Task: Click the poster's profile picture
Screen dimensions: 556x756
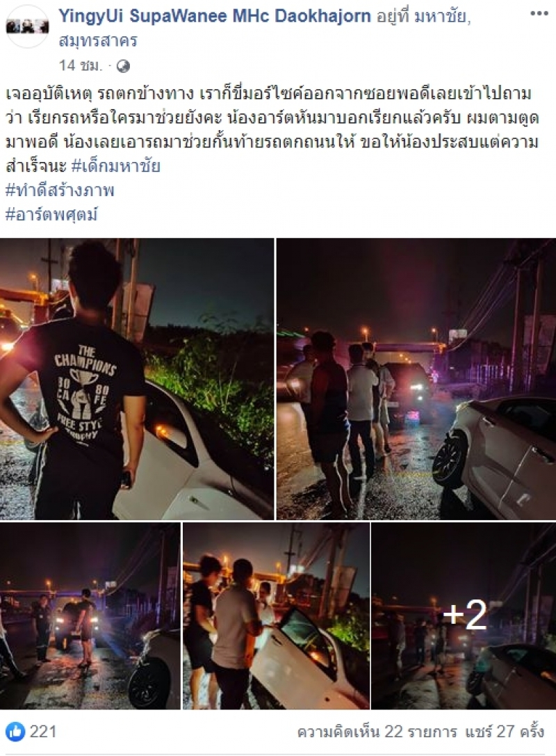Action: click(28, 26)
